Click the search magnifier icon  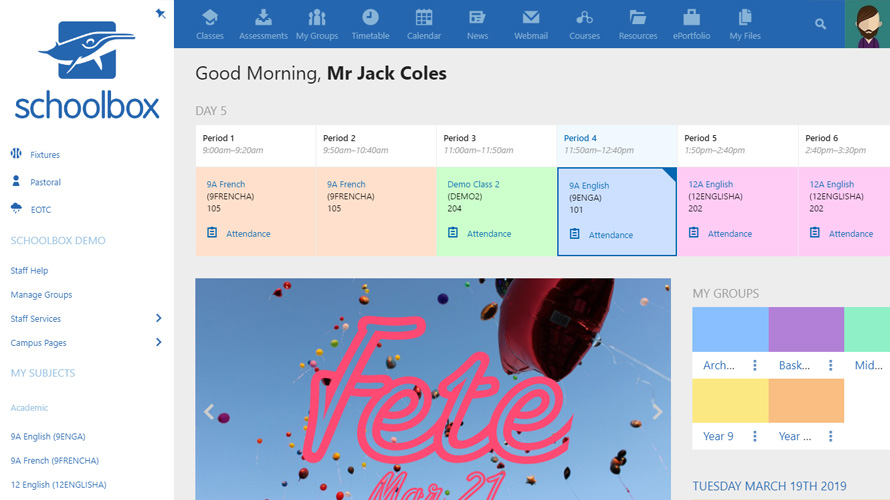(x=820, y=24)
